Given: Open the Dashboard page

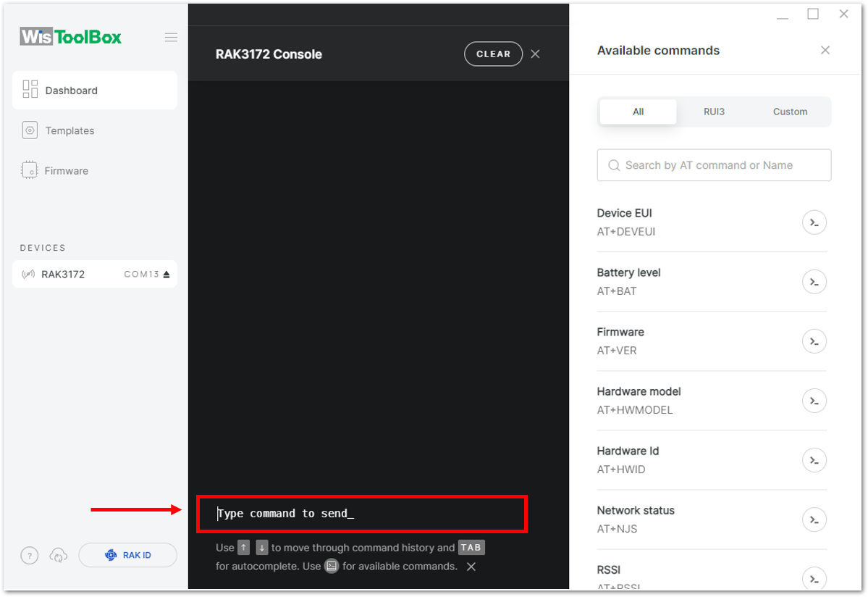Looking at the screenshot, I should 95,90.
